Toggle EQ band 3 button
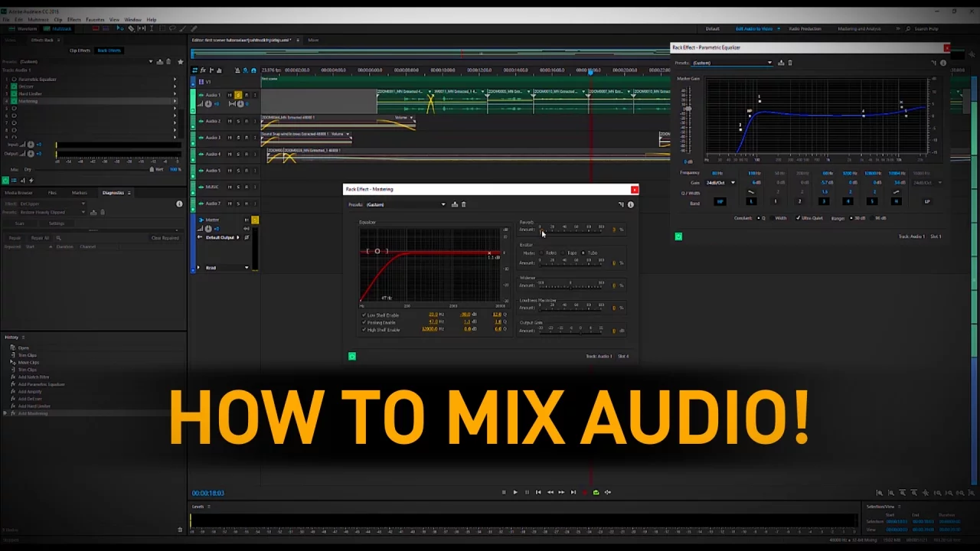The image size is (980, 551). [824, 202]
